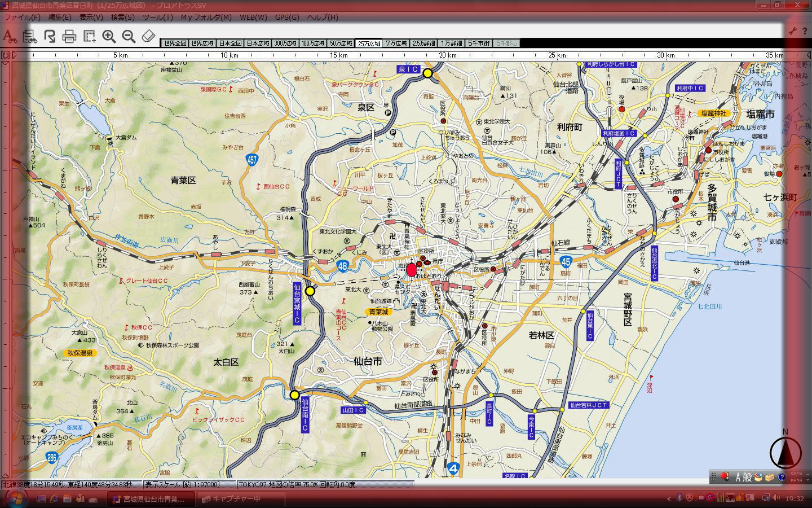Click the north compass icon on map
This screenshot has width=812, height=508.
(785, 452)
